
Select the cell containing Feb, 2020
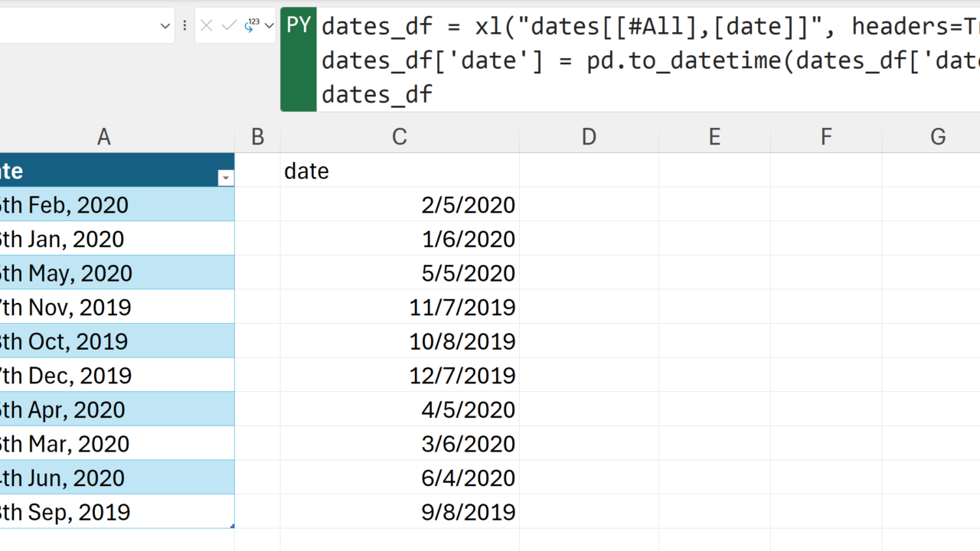(115, 205)
